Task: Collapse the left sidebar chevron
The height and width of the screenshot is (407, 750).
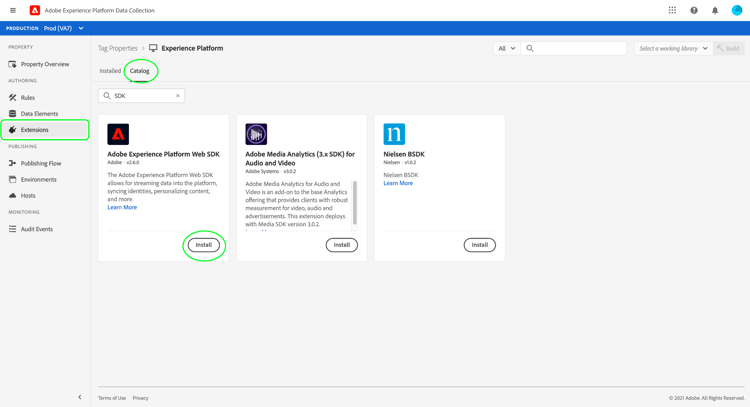Action: click(x=80, y=397)
